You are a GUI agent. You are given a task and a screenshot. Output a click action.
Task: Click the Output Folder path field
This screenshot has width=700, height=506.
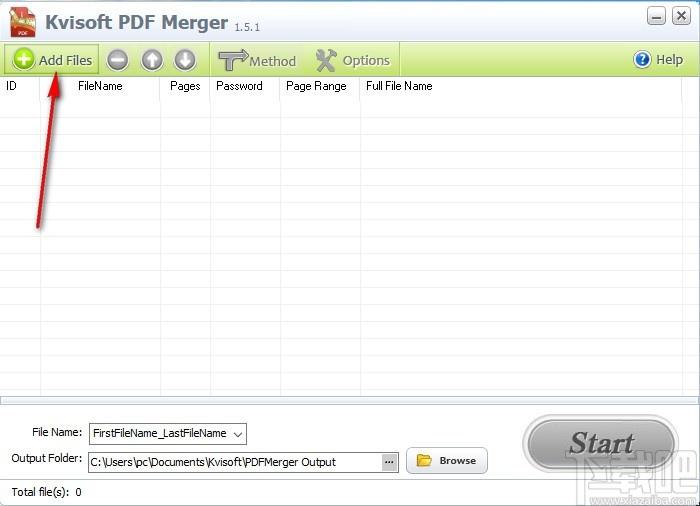click(x=235, y=462)
